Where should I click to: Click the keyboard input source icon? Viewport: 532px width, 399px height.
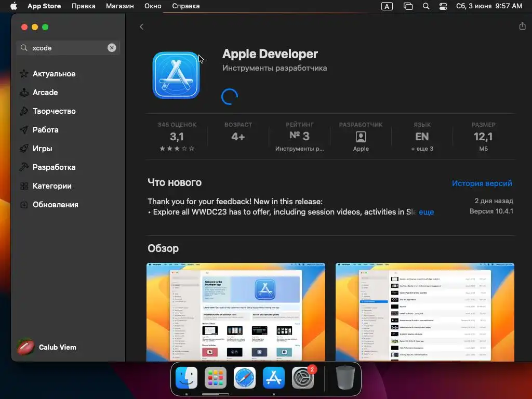point(387,6)
